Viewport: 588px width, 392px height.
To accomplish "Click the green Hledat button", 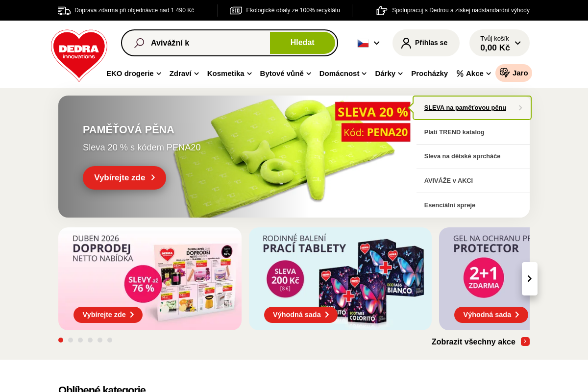I will point(302,43).
